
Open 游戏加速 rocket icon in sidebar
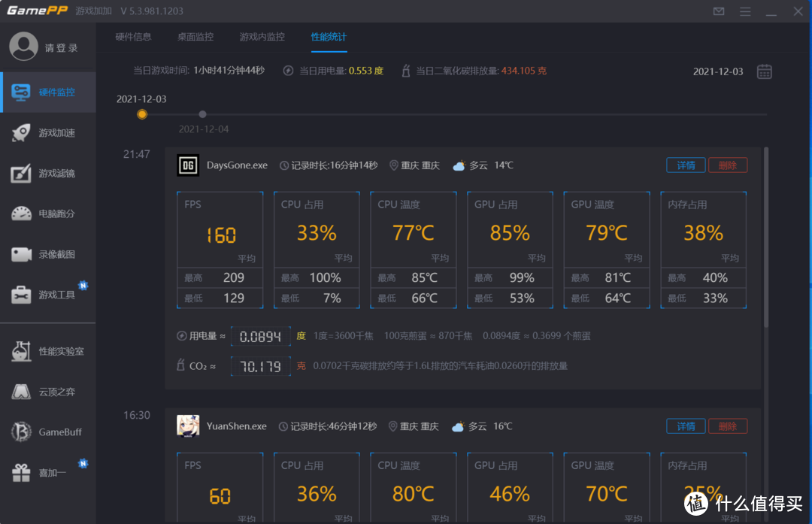[x=21, y=132]
